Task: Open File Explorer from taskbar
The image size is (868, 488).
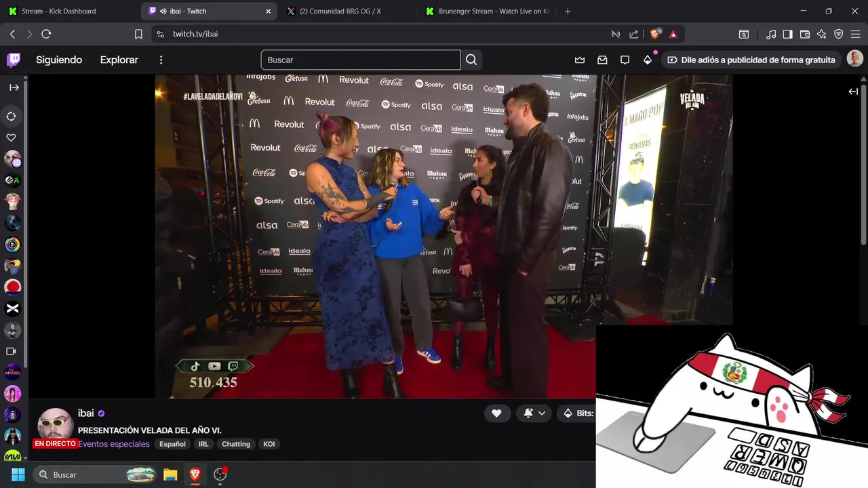Action: 170,474
